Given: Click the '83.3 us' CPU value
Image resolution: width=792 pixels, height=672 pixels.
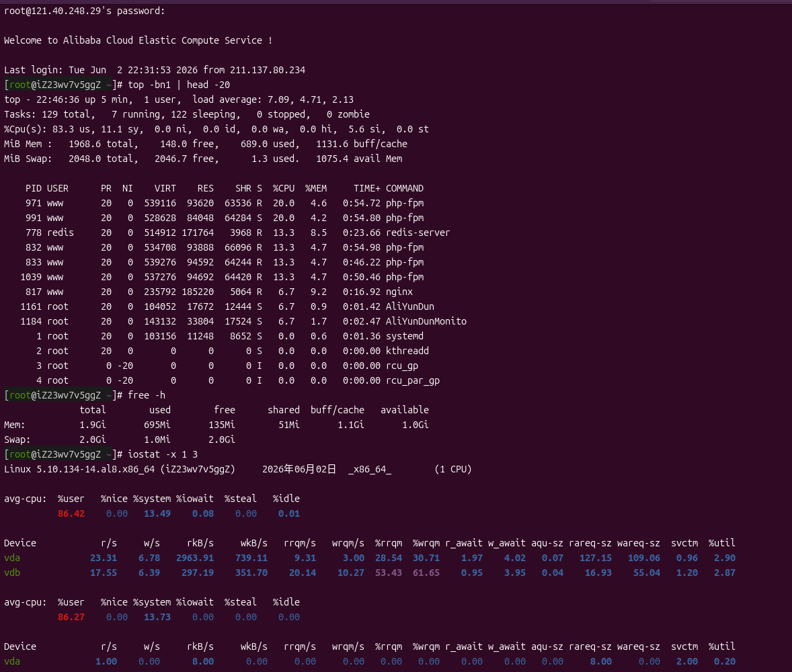Looking at the screenshot, I should pyautogui.click(x=71, y=129).
